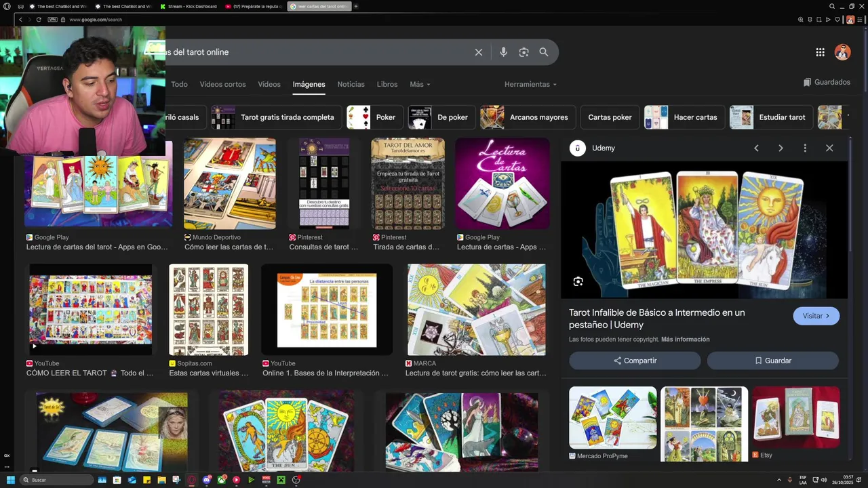Open the Tarot del Amor Pinterest thumbnail
Screen dimensions: 868x488
click(x=408, y=184)
